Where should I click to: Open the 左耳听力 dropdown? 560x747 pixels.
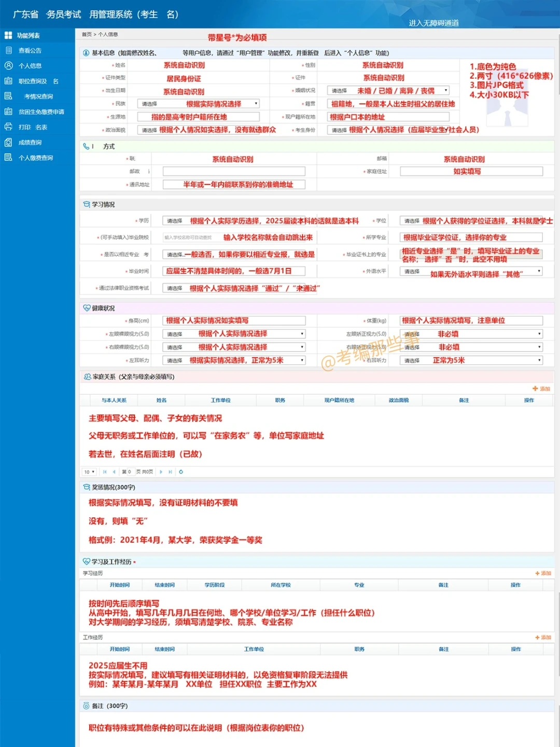tap(234, 360)
